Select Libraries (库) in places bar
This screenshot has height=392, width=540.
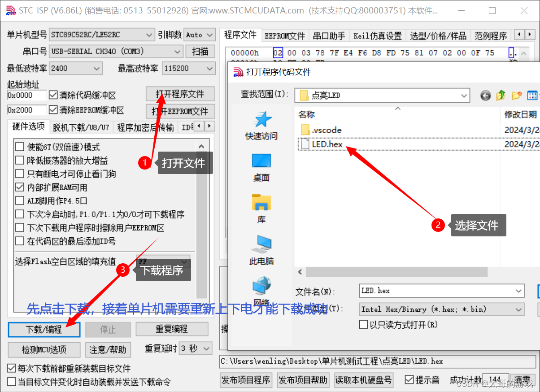pyautogui.click(x=261, y=209)
